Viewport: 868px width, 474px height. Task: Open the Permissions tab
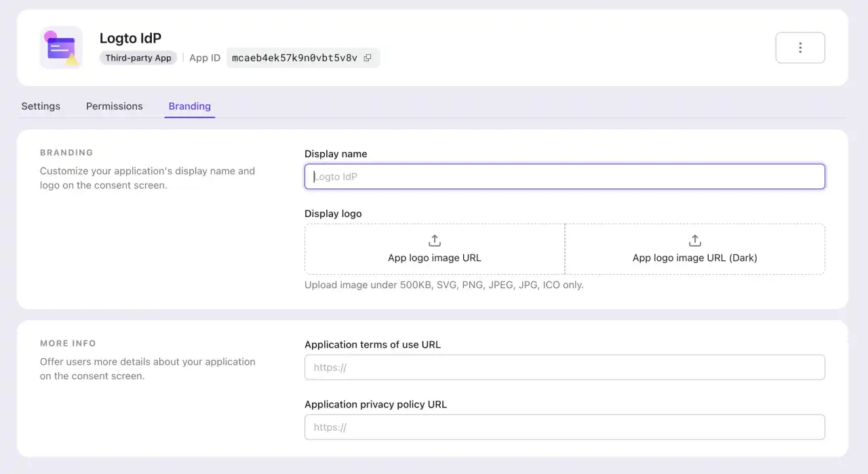point(114,106)
